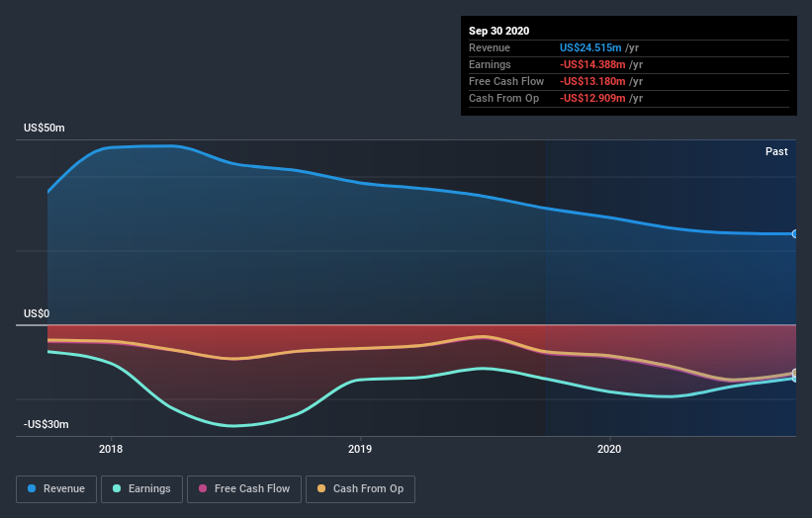
Task: Click the 2019 x-axis label
Action: 360,449
